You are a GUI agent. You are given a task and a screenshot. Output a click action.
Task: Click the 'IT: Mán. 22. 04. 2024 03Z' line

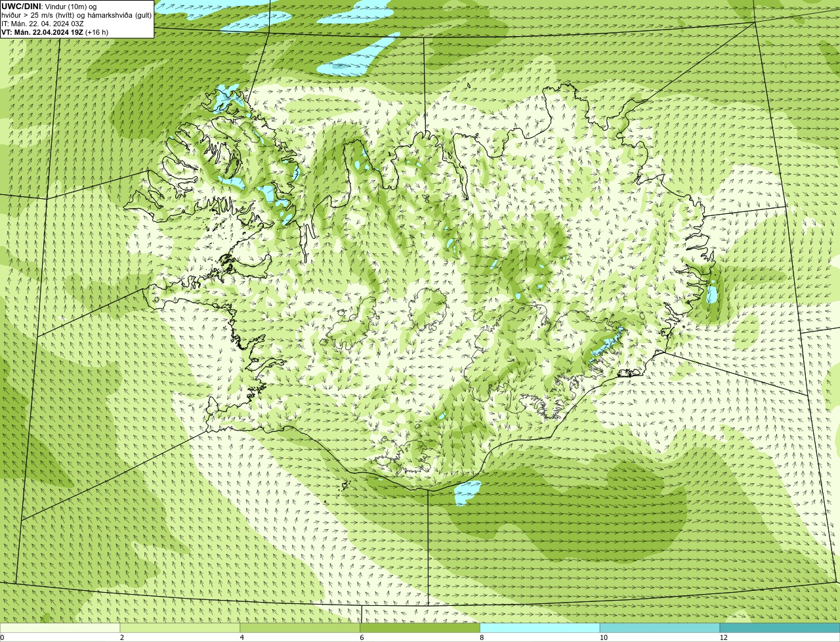(42, 24)
